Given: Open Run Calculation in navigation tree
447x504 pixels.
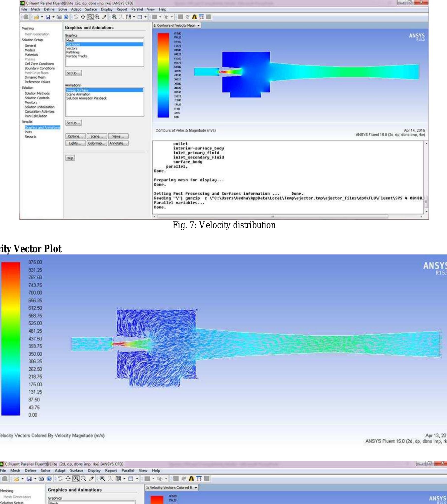Looking at the screenshot, I should coord(36,116).
